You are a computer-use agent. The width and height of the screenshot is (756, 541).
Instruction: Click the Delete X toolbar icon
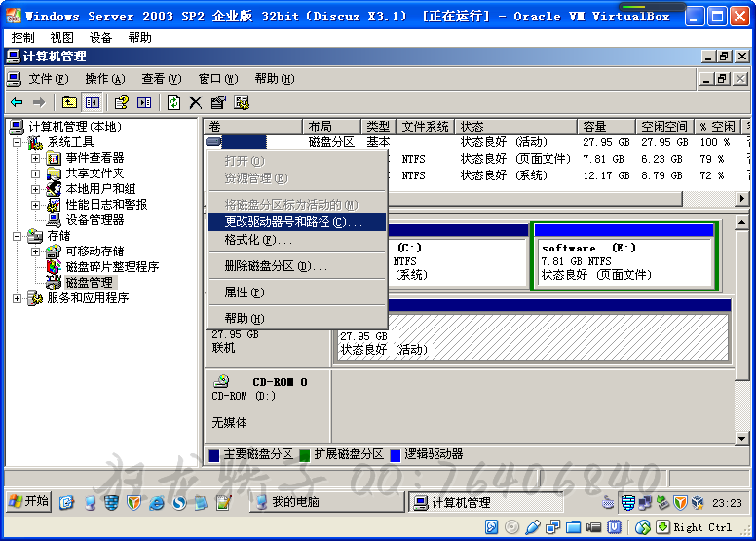[x=195, y=102]
